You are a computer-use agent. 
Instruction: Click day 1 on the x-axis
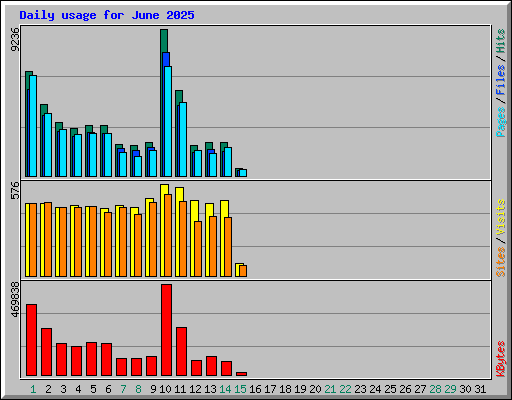33,389
